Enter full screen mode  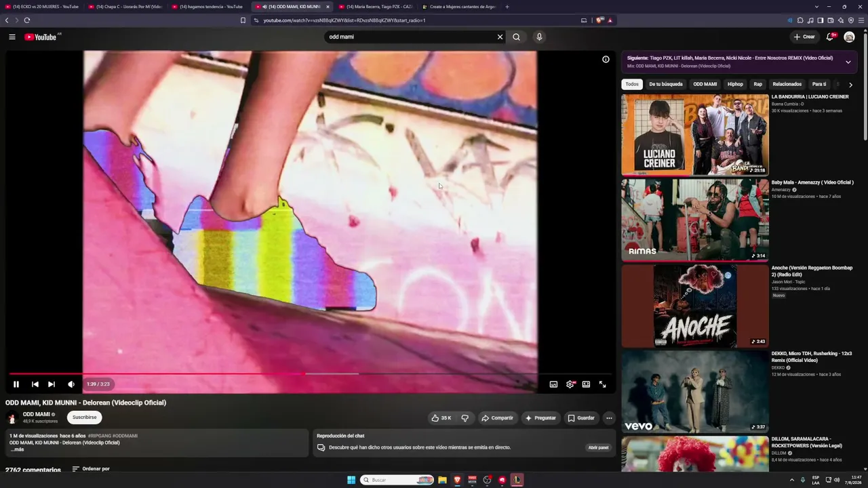pyautogui.click(x=602, y=384)
